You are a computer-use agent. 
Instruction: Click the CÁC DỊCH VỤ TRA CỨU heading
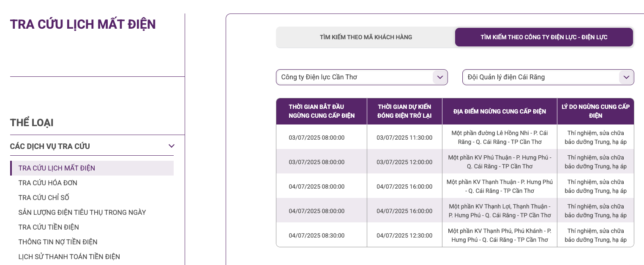[50, 146]
